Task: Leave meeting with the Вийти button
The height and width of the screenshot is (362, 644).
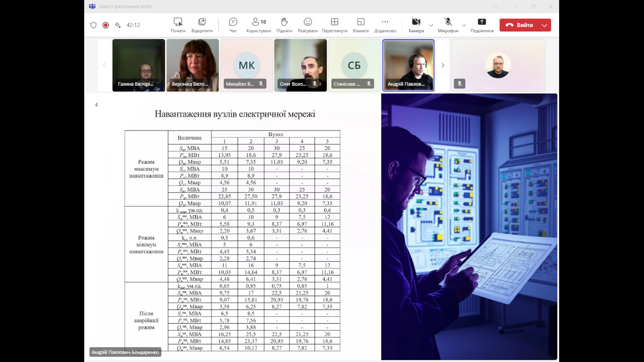Action: 519,25
